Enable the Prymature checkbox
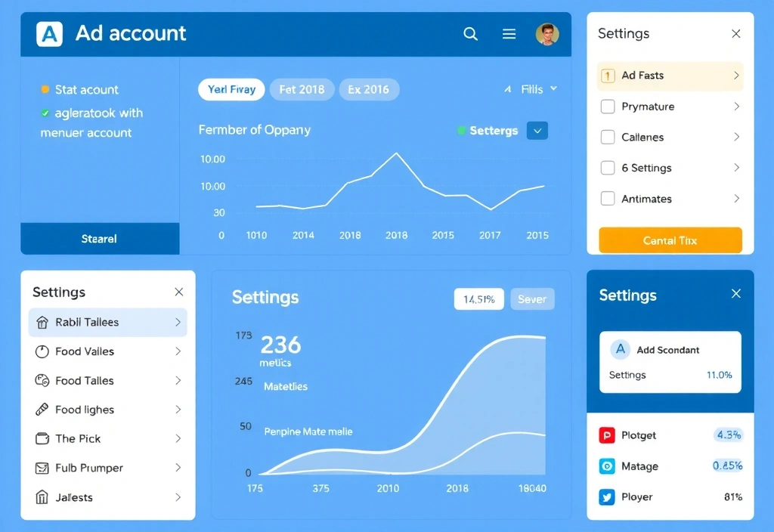The image size is (774, 532). (x=608, y=107)
